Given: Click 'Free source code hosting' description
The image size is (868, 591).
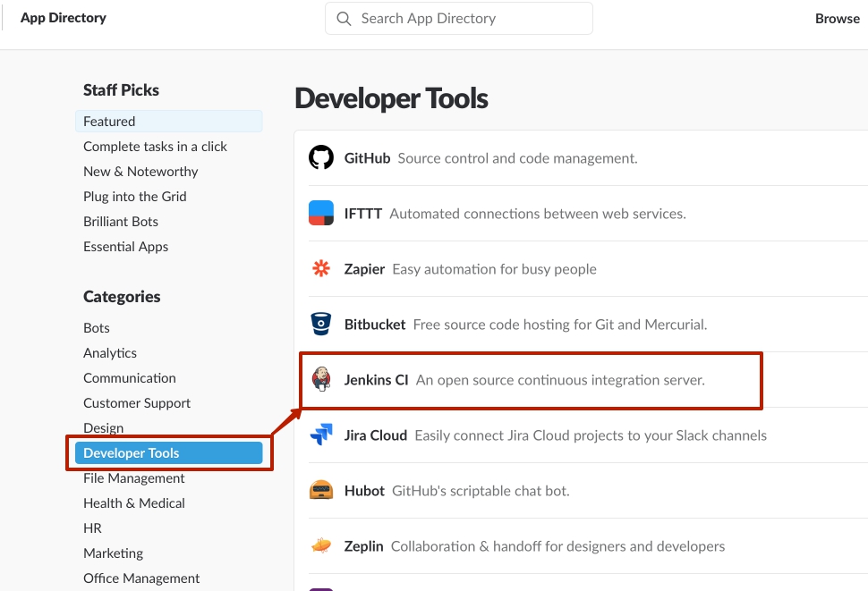Looking at the screenshot, I should pyautogui.click(x=560, y=325).
